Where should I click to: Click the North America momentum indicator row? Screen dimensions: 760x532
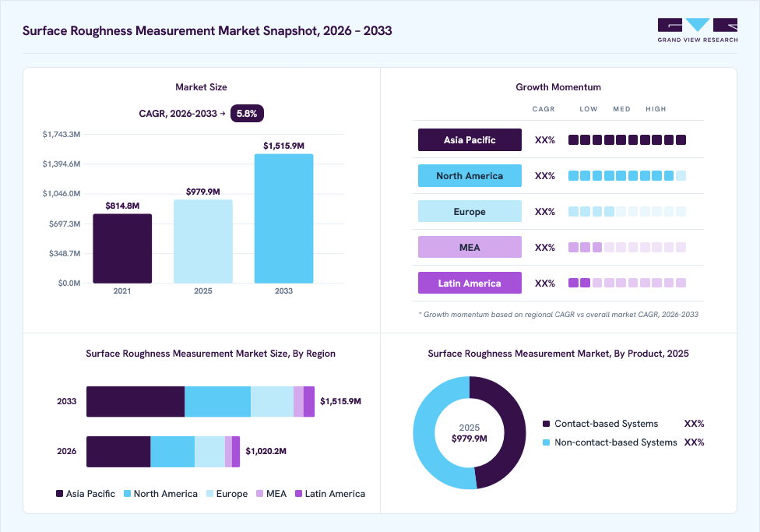point(627,175)
